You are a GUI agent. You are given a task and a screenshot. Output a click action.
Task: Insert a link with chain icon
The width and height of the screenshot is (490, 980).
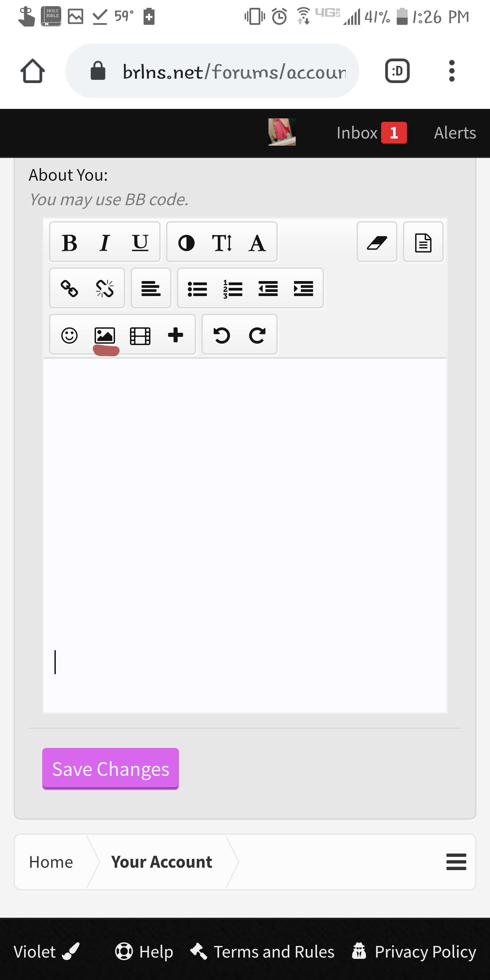(69, 288)
